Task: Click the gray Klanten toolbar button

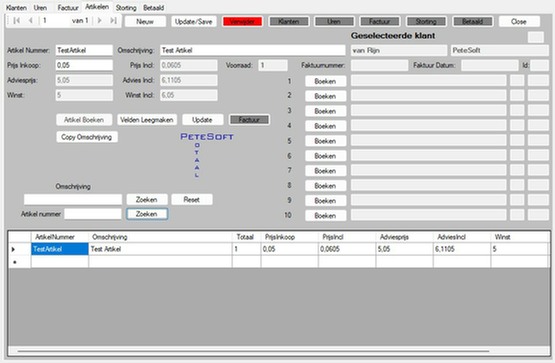Action: 288,22
